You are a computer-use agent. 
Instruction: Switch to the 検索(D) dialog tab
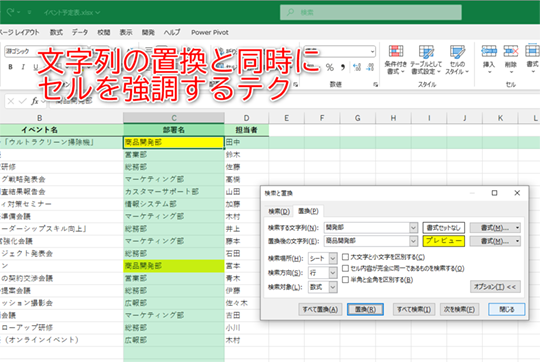click(279, 211)
